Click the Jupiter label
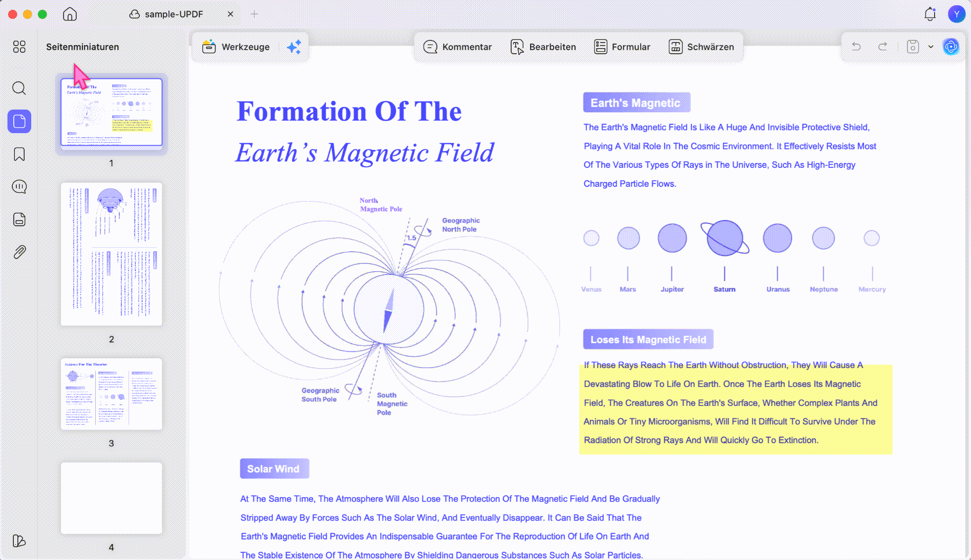The image size is (971, 560). 672,289
